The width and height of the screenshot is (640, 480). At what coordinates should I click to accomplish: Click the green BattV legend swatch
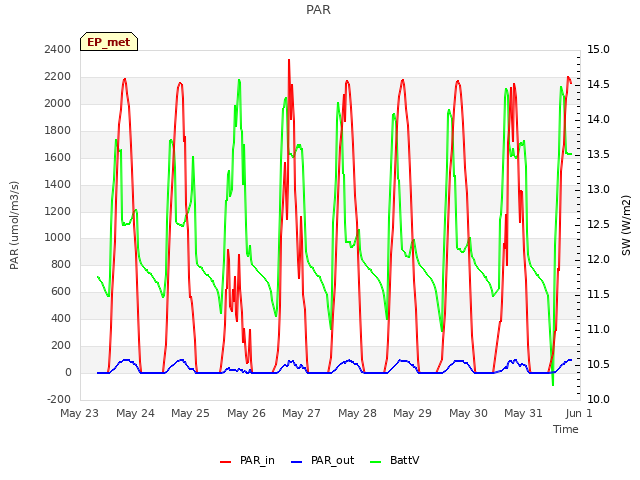(x=375, y=462)
